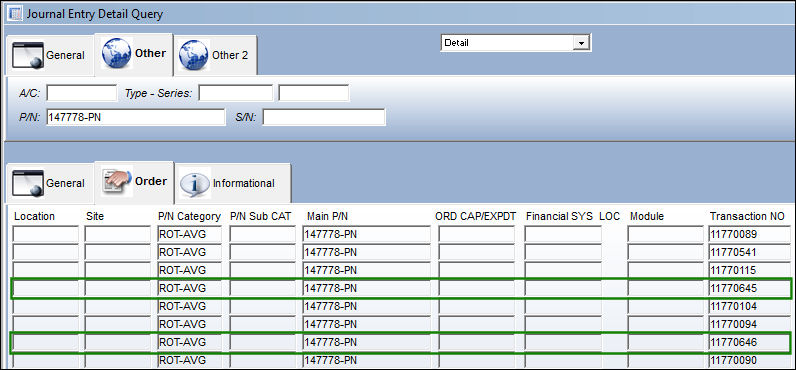Click ROT-AVG in the 11770646 row
Screen dimensions: 796x370
[x=190, y=343]
